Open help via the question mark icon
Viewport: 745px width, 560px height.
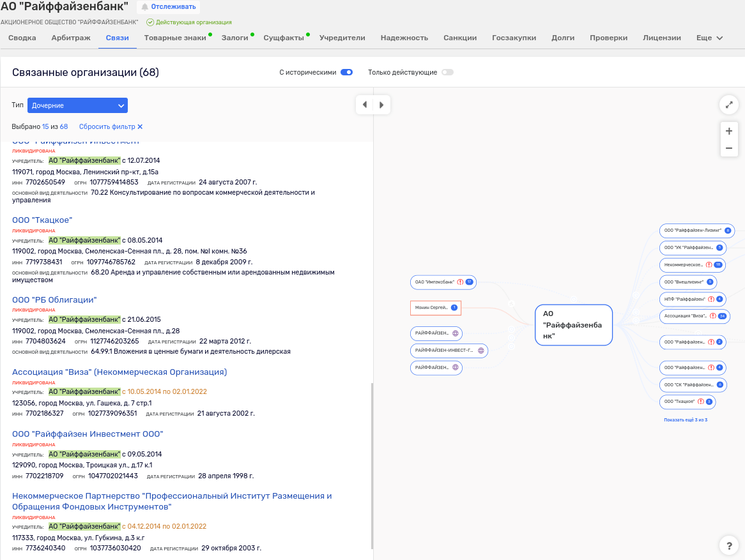(729, 545)
